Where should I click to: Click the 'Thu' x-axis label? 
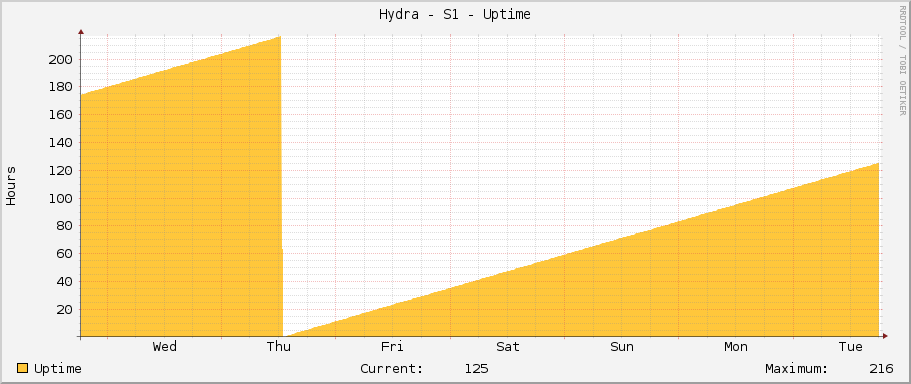pyautogui.click(x=279, y=347)
